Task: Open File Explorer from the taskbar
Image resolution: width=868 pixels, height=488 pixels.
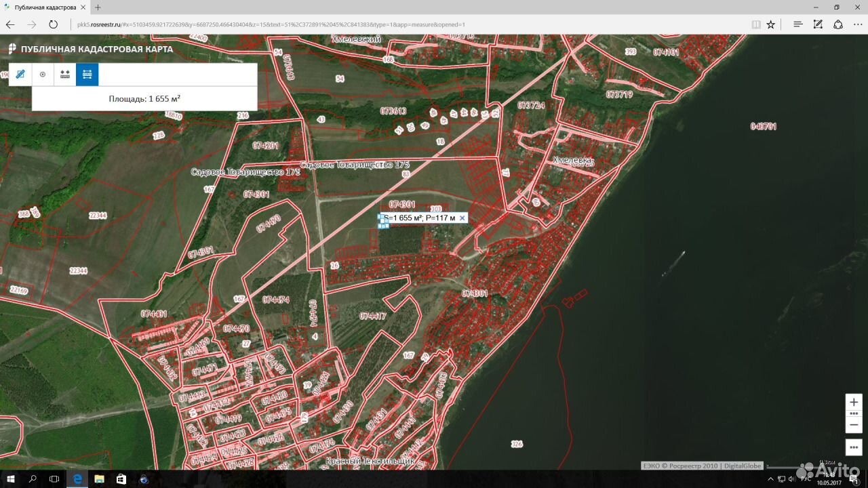Action: click(99, 479)
